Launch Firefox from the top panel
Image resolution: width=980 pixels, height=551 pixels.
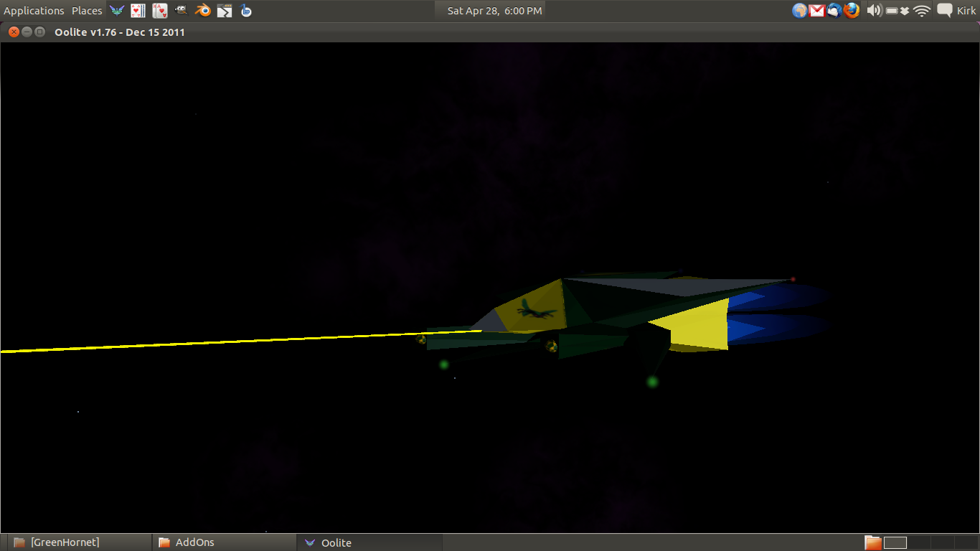pos(852,11)
